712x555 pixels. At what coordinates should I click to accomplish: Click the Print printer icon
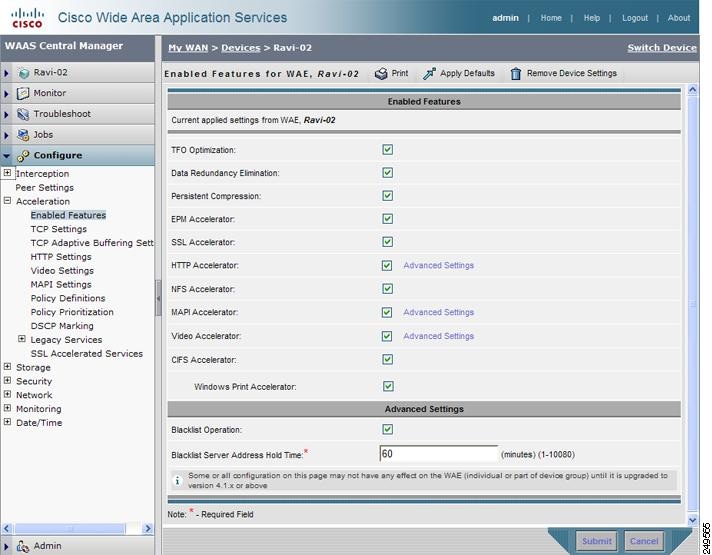[x=381, y=74]
